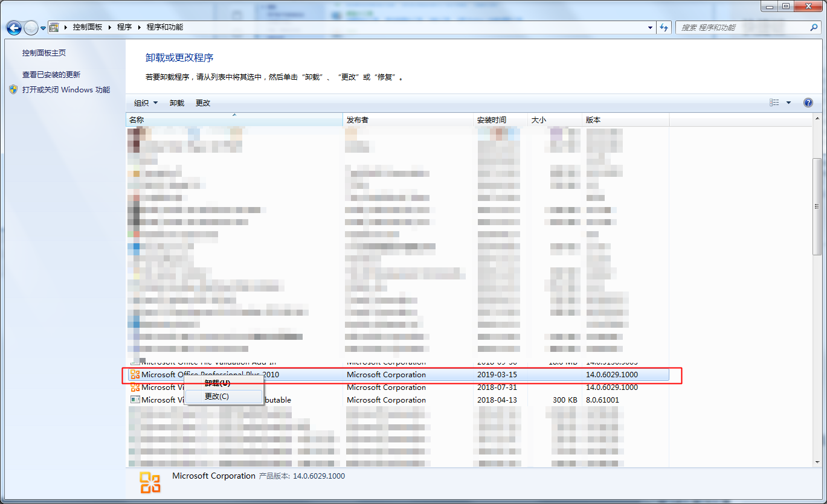Click 产品版本: 14.0.6029.1000 in details pane
This screenshot has height=504, width=827.
pos(302,476)
